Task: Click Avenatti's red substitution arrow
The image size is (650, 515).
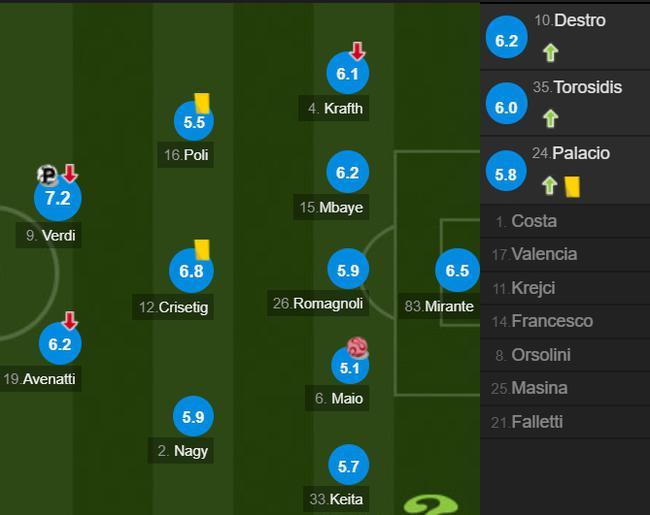Action: pos(70,321)
